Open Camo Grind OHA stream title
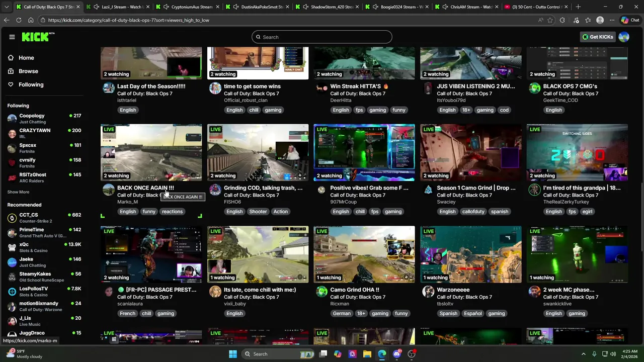This screenshot has height=362, width=644. coord(355,290)
